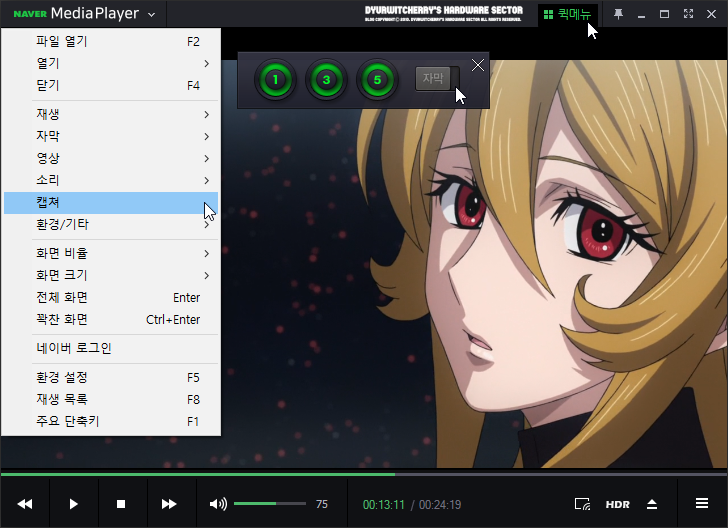
Task: Expand the 환경/기타 submenu
Action: [x=111, y=224]
